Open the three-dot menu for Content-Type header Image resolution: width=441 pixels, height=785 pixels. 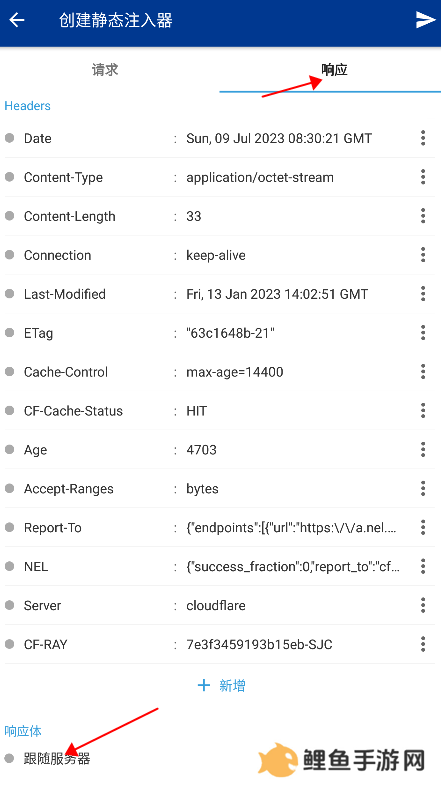coord(423,177)
